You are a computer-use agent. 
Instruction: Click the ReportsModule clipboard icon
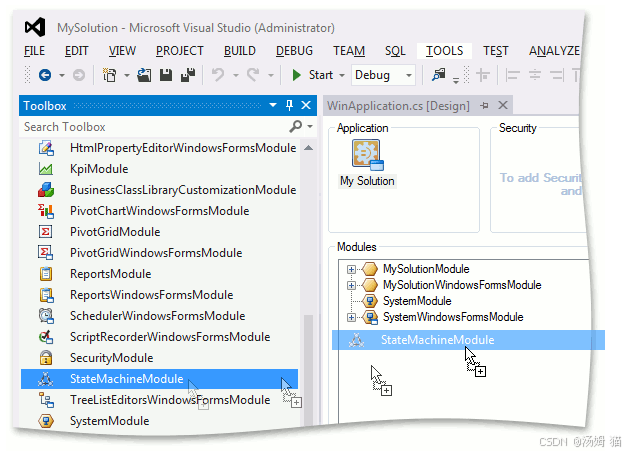point(46,274)
